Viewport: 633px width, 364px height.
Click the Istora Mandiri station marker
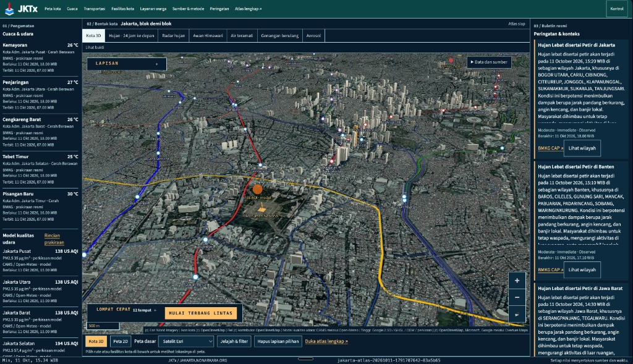click(443, 111)
